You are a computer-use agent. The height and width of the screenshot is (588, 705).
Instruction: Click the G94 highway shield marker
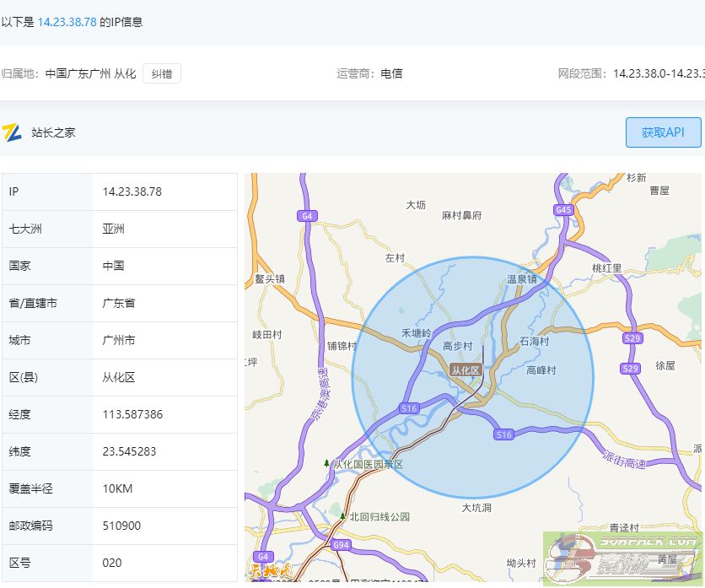tap(342, 544)
